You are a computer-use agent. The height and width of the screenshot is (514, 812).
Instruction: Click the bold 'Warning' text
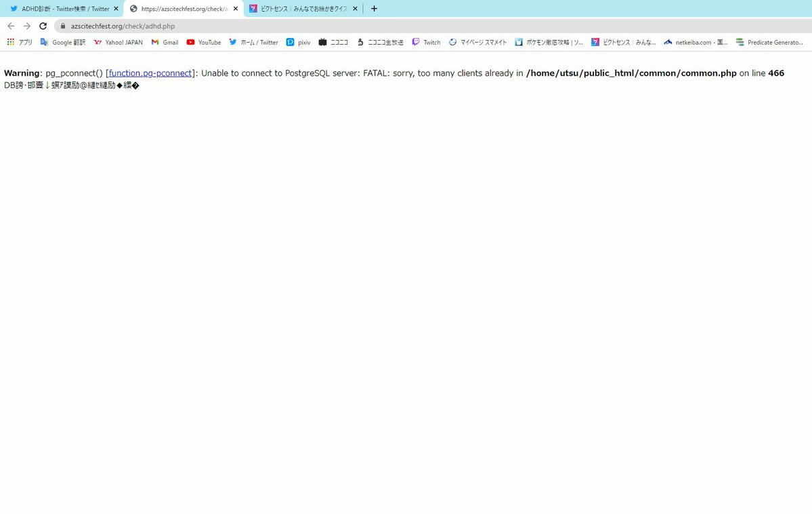tap(22, 74)
